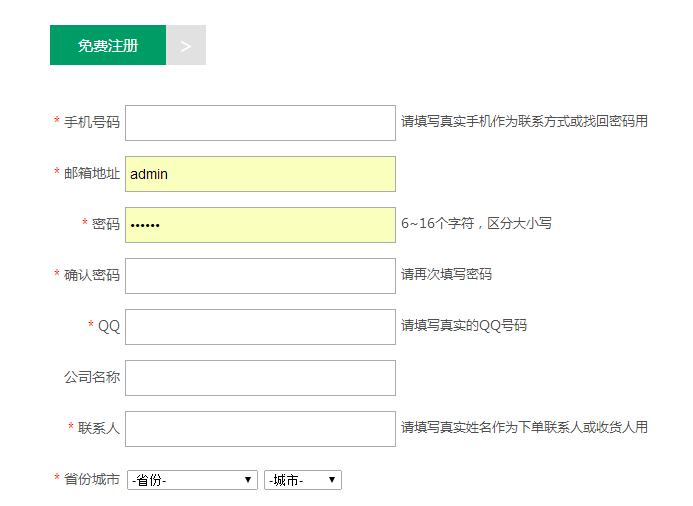Click the 邮箱地址 field containing admin
This screenshot has width=693, height=506.
(260, 174)
